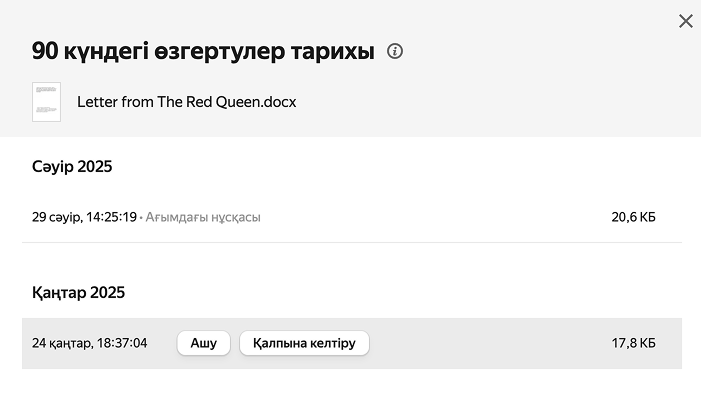Click the document thumbnail icon

point(46,102)
